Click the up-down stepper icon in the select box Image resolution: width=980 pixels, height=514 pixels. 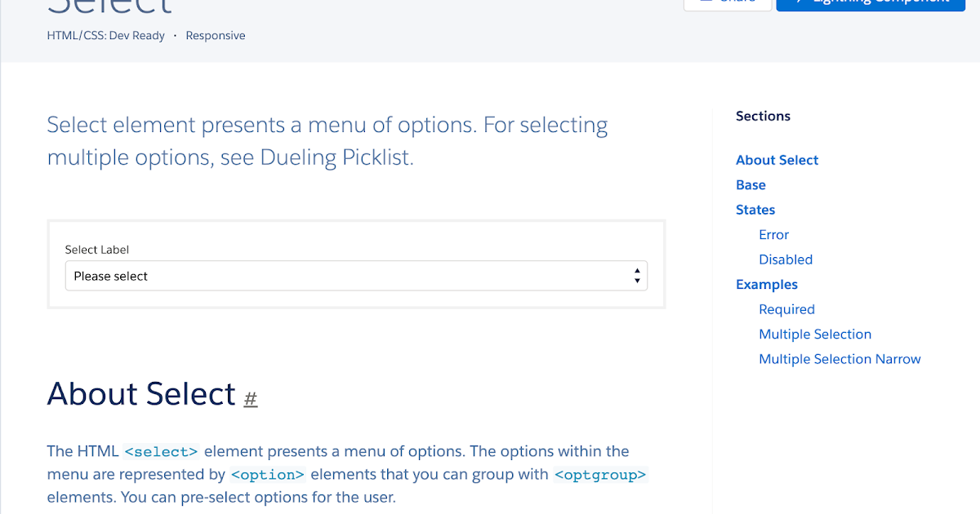(x=637, y=275)
